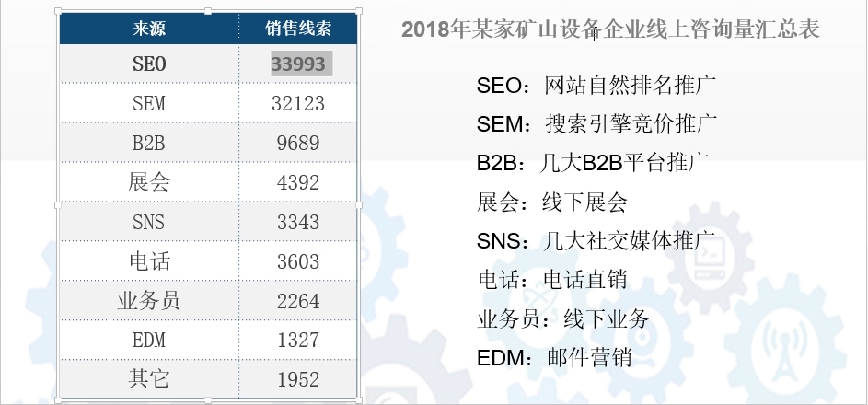Image resolution: width=868 pixels, height=405 pixels.
Task: Click the 1327 value cell
Action: pos(298,341)
